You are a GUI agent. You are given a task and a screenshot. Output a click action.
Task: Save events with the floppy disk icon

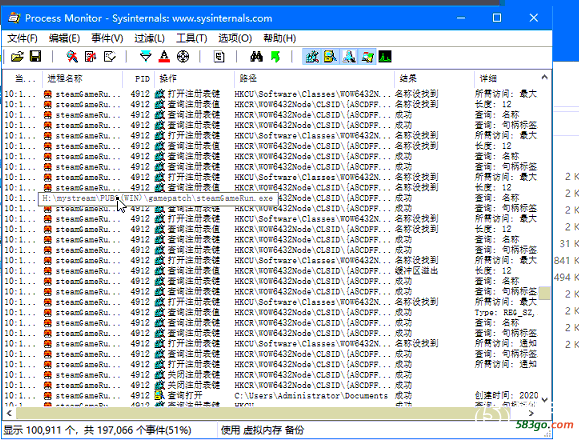pyautogui.click(x=35, y=56)
